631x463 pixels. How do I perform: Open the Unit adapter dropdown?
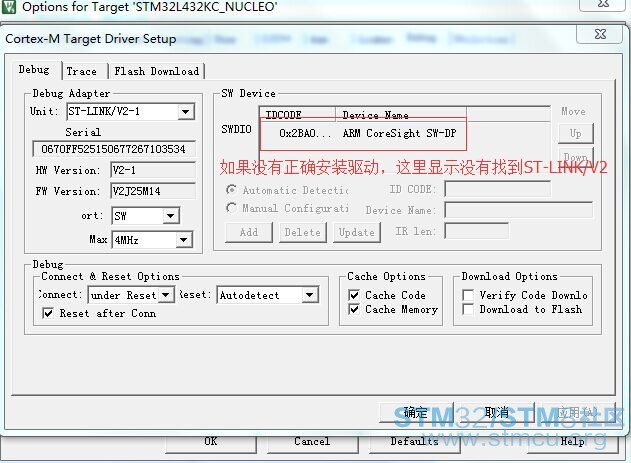(185, 111)
